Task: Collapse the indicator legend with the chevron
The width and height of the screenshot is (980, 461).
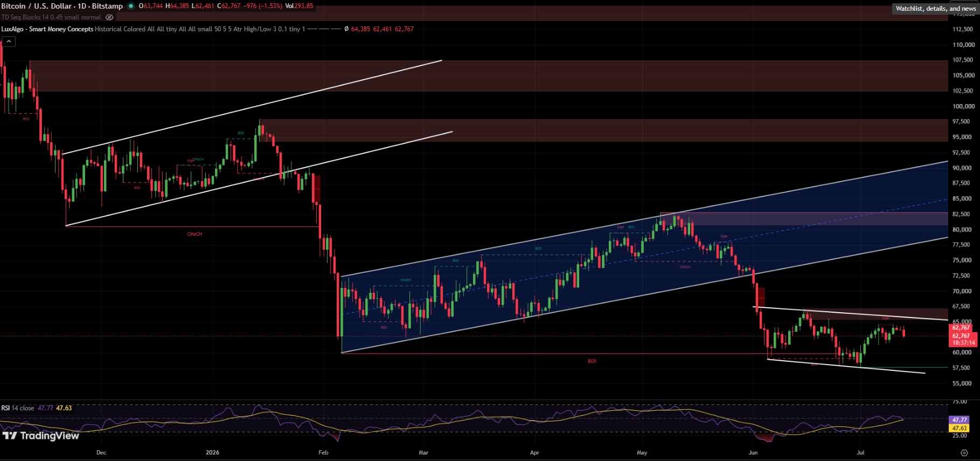Action: tap(9, 41)
